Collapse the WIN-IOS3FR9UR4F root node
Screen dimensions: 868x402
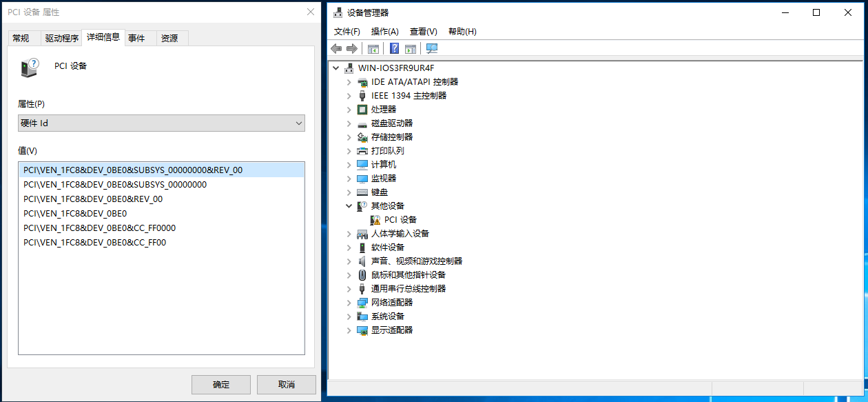point(336,68)
